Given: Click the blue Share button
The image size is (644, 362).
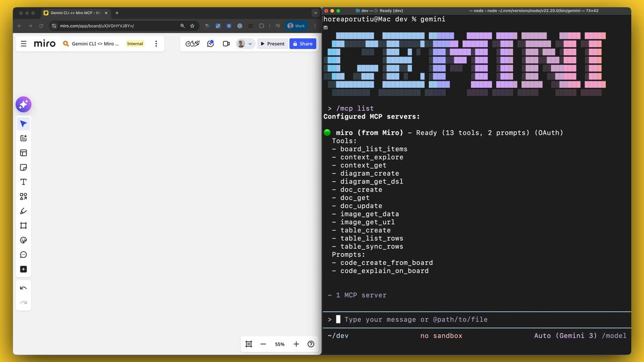Looking at the screenshot, I should [303, 43].
